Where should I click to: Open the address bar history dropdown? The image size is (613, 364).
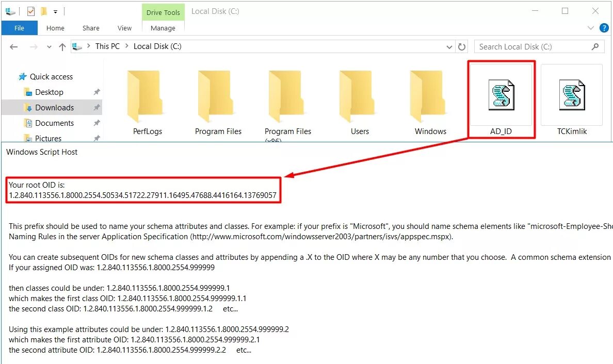[449, 47]
